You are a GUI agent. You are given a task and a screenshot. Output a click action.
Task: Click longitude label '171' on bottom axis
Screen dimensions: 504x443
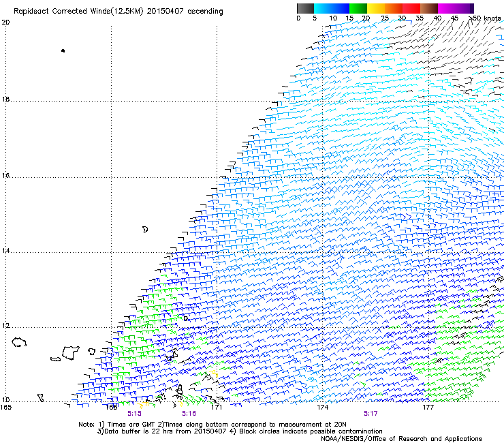tap(217, 408)
